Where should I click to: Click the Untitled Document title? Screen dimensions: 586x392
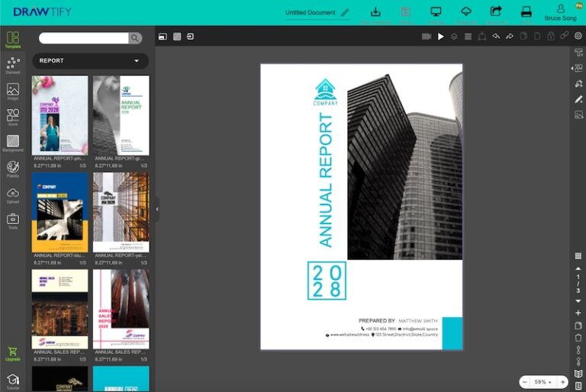click(x=311, y=12)
